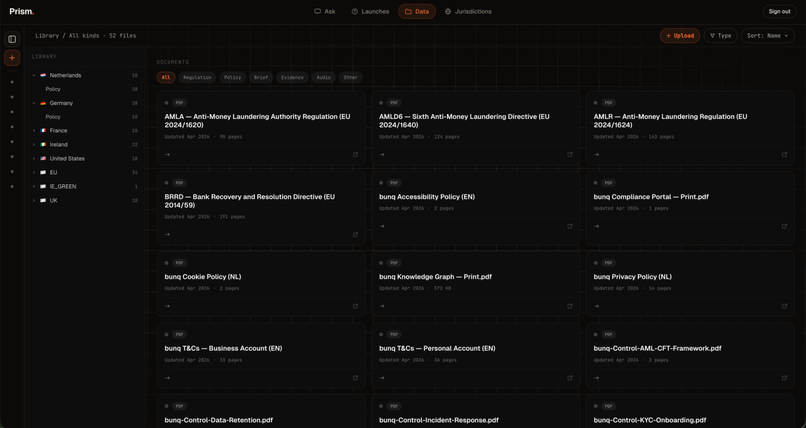Open arrow on bunq Privacy Policy card
Viewport: 806px width, 428px height.
click(x=596, y=306)
